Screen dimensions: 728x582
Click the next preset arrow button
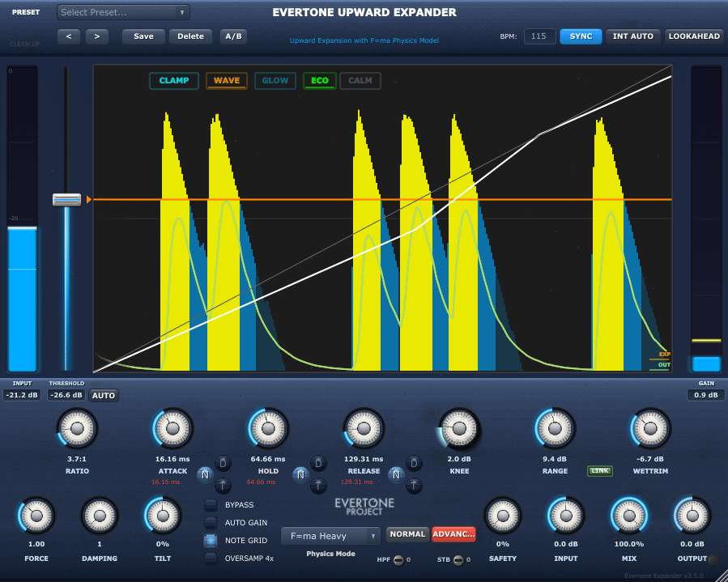coord(96,36)
